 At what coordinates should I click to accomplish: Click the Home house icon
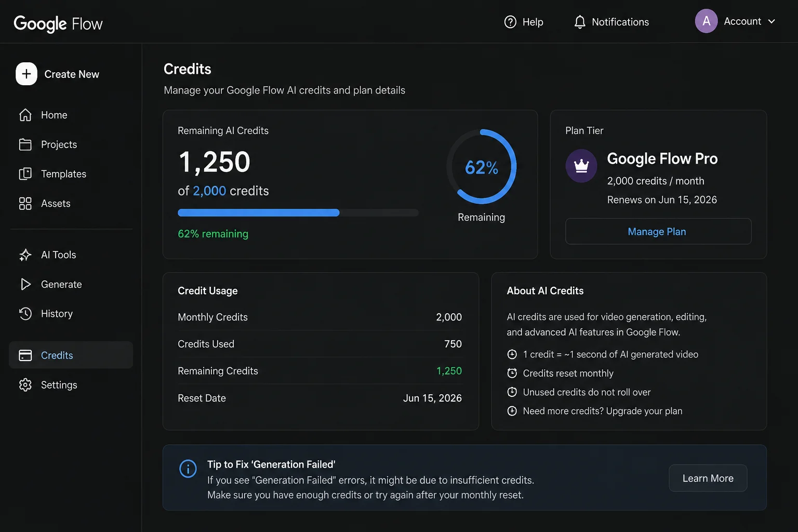[x=25, y=115]
